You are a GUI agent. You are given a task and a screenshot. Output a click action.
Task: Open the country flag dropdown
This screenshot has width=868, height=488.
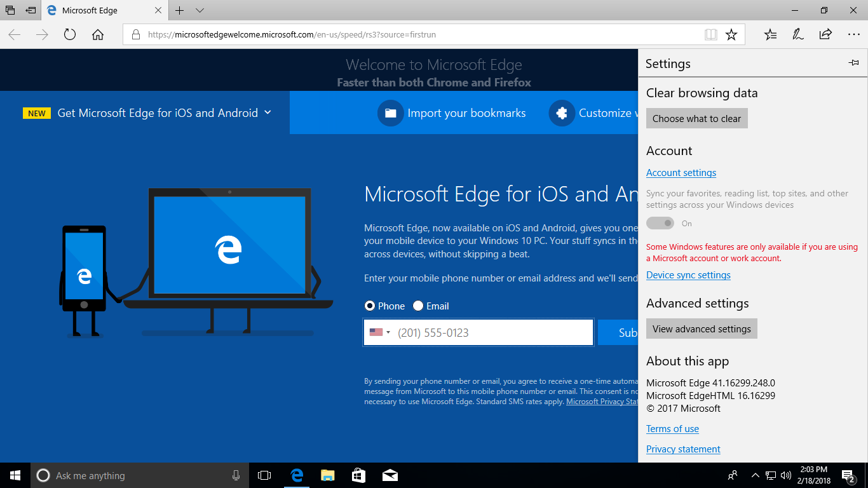click(x=380, y=332)
